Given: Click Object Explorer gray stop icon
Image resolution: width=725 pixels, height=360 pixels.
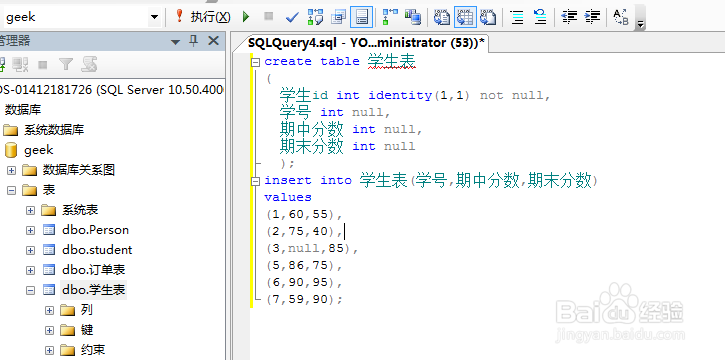Looking at the screenshot, I should tap(43, 65).
